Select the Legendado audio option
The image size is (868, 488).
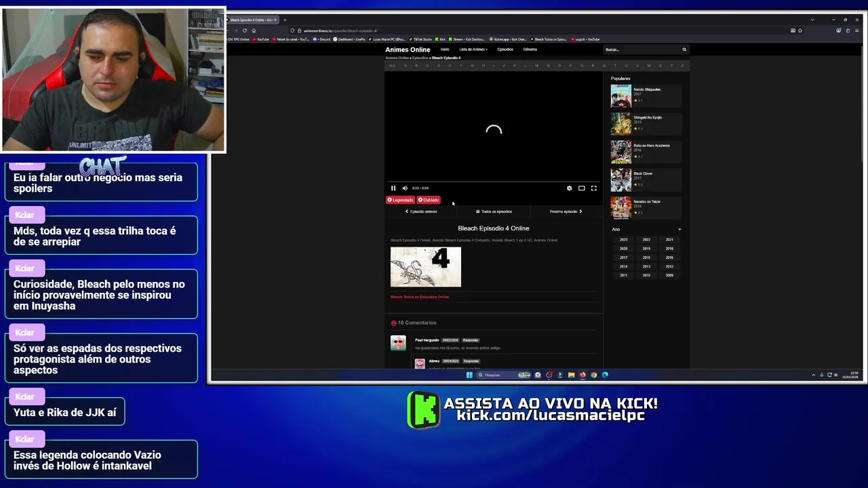tap(400, 200)
